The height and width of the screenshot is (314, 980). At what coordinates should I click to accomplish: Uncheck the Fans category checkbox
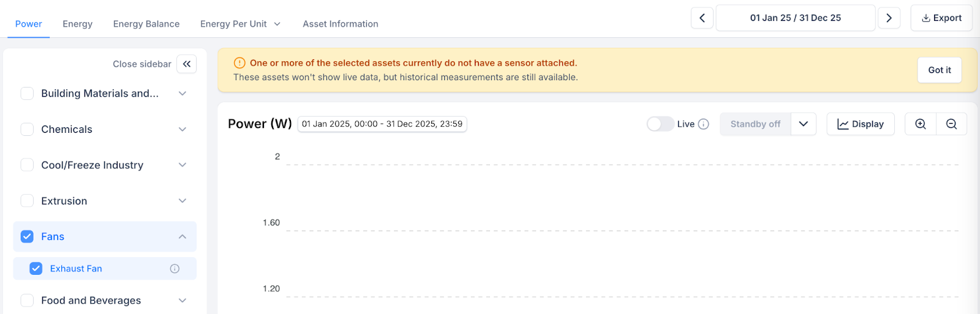pyautogui.click(x=27, y=237)
